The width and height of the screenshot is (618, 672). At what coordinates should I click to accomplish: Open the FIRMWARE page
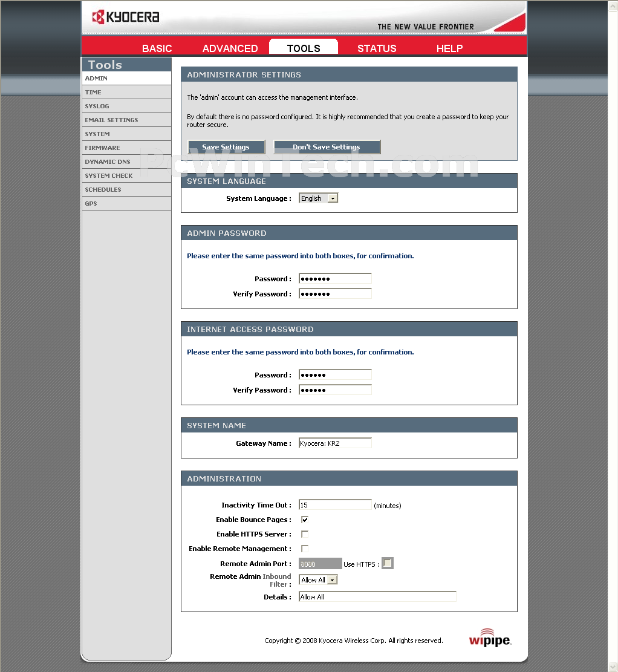tap(126, 148)
